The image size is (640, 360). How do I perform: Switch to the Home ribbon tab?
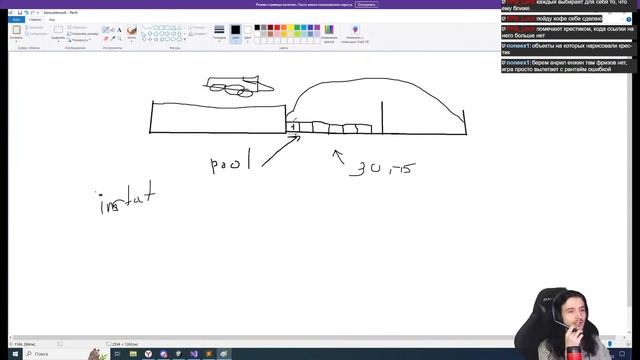pyautogui.click(x=35, y=20)
